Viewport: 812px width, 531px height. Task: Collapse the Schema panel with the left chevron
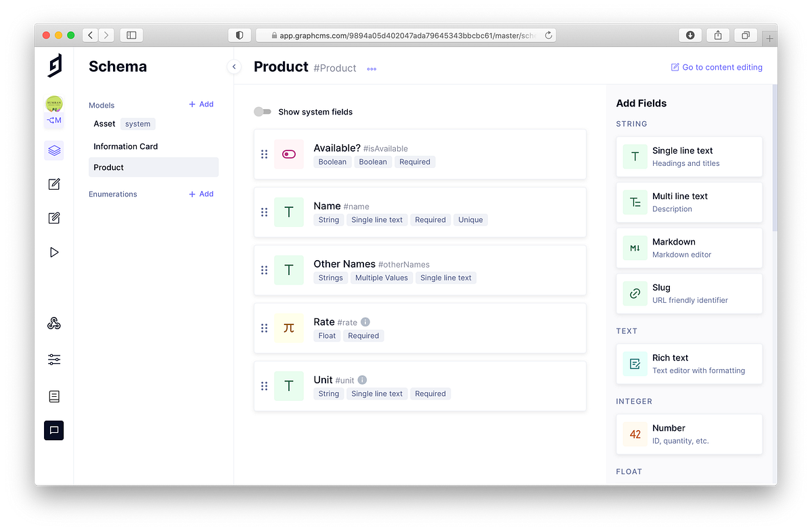click(234, 67)
